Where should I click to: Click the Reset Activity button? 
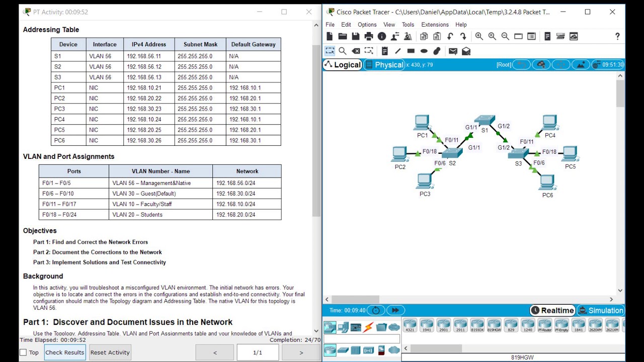point(110,352)
